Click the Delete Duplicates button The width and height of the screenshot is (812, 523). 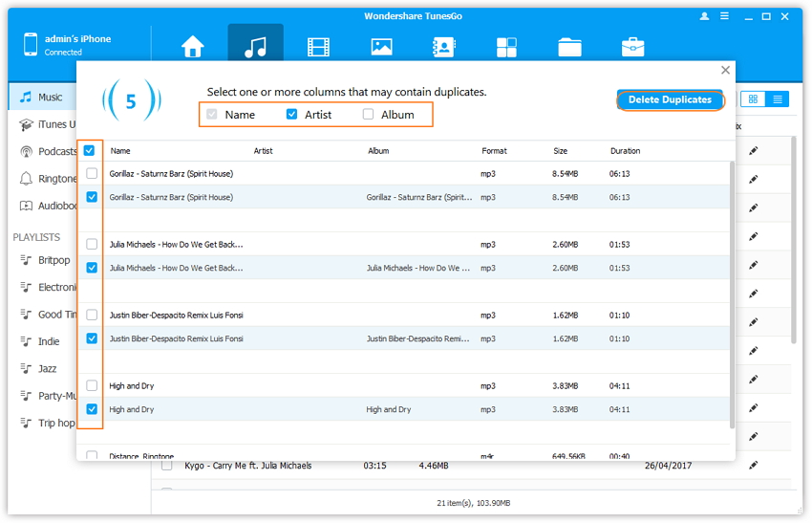coord(670,99)
